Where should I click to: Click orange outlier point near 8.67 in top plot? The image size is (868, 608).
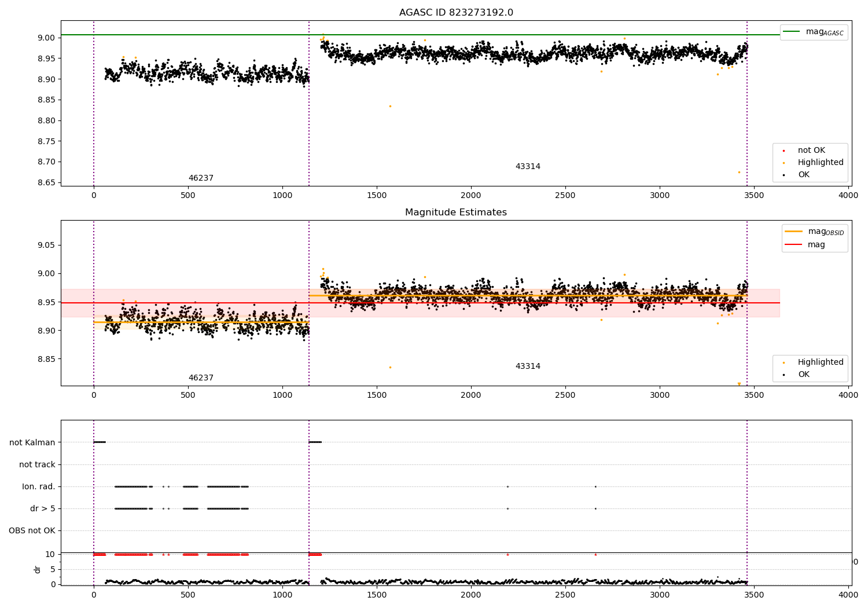pyautogui.click(x=739, y=172)
